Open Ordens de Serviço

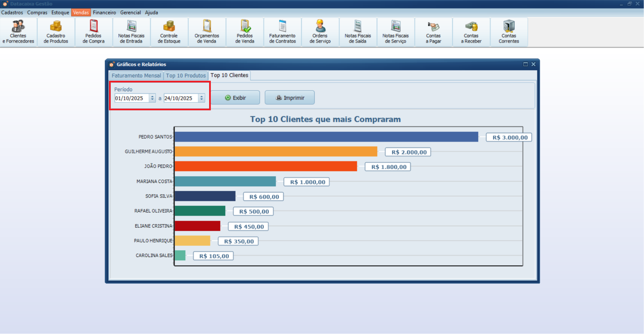pos(320,32)
